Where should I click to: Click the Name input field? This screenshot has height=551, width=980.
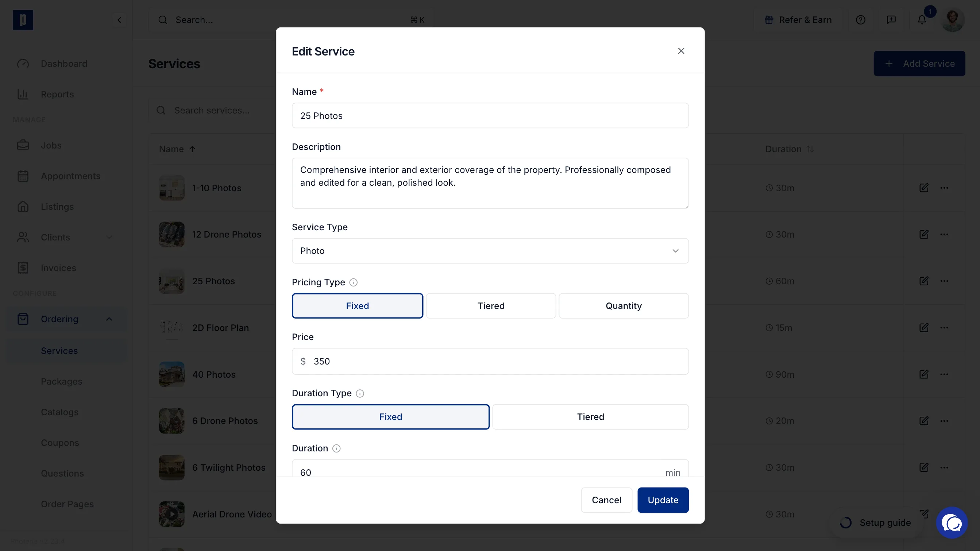(x=490, y=116)
